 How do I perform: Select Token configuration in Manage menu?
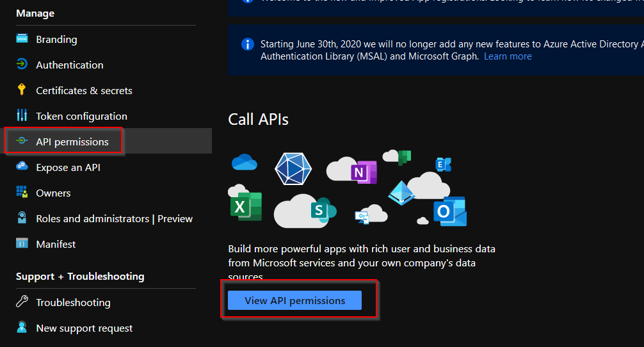(81, 116)
